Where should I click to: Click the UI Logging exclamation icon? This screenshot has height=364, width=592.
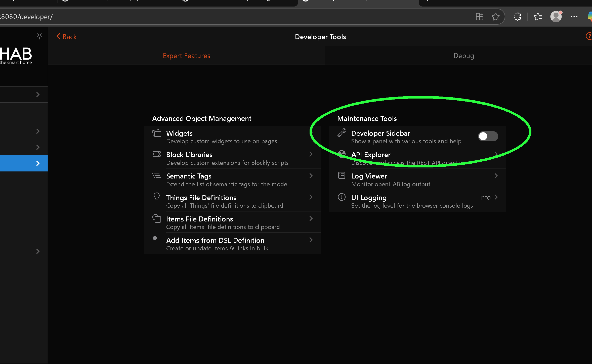click(x=342, y=197)
